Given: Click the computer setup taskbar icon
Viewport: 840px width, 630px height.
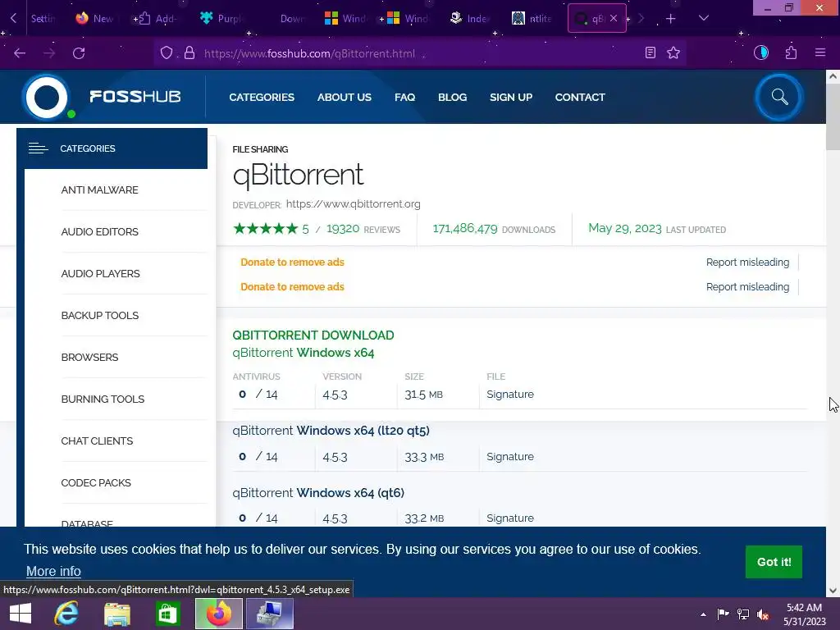Looking at the screenshot, I should coord(269,614).
